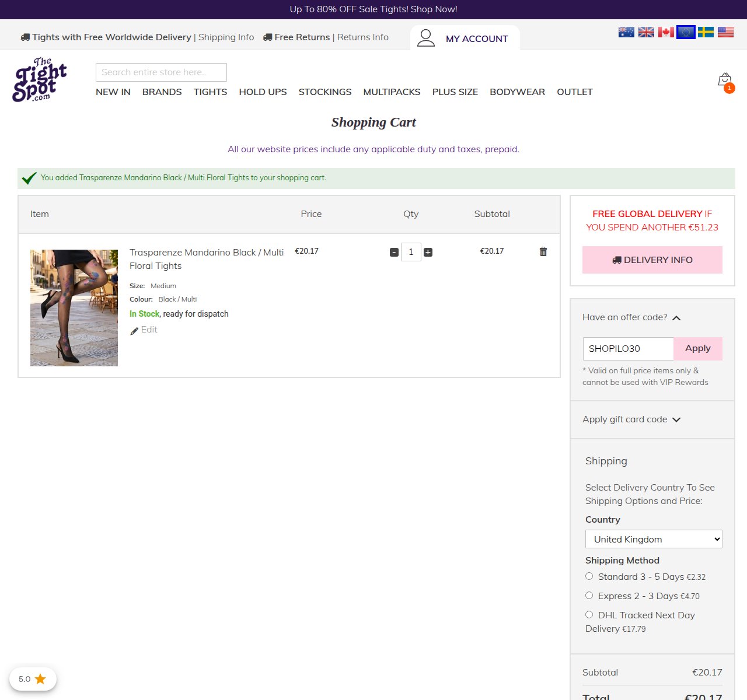Increase quantity with the plus button

(428, 252)
